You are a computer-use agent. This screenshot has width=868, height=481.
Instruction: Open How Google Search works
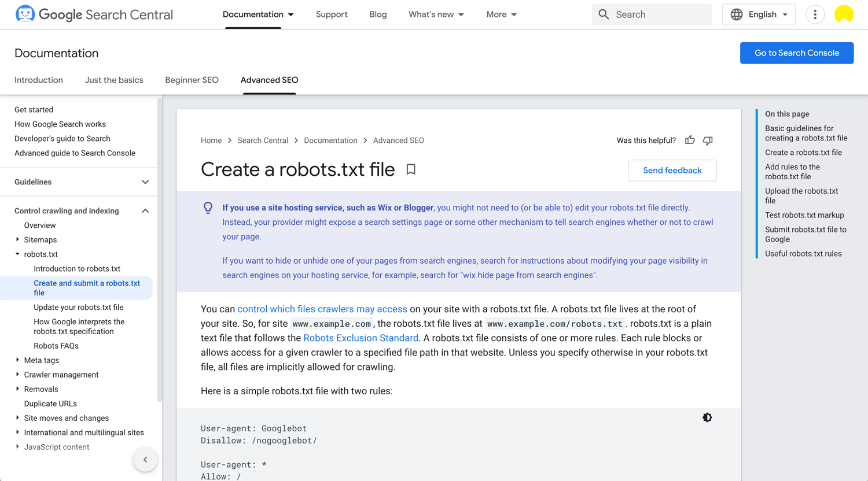tap(60, 124)
